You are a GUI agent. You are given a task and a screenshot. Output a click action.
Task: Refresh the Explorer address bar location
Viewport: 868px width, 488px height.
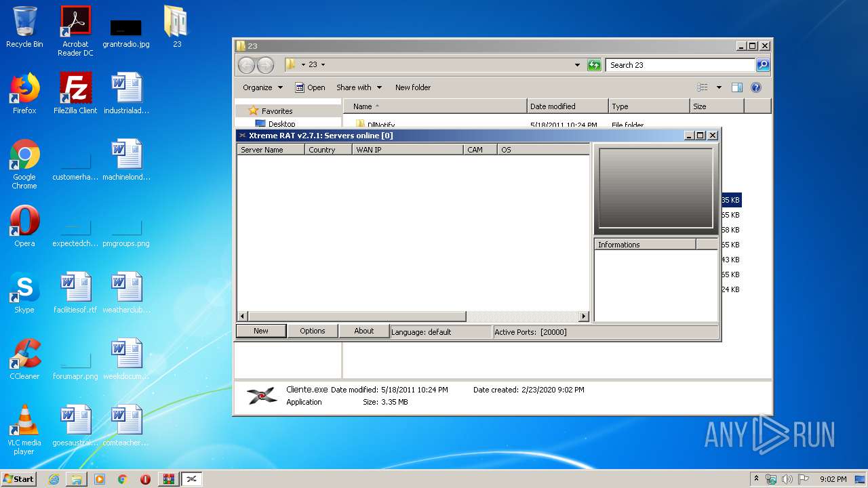coord(594,65)
